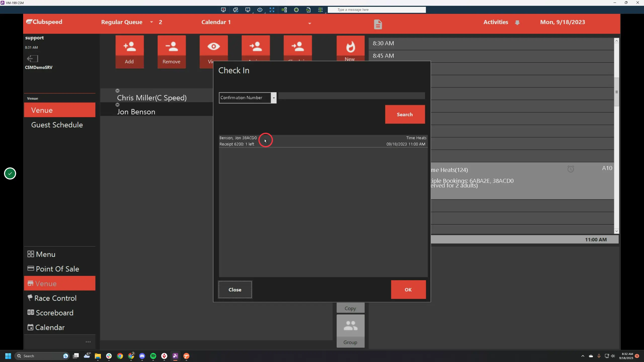Viewport: 644px width, 362px height.
Task: Click the VM message input field
Action: [377, 10]
